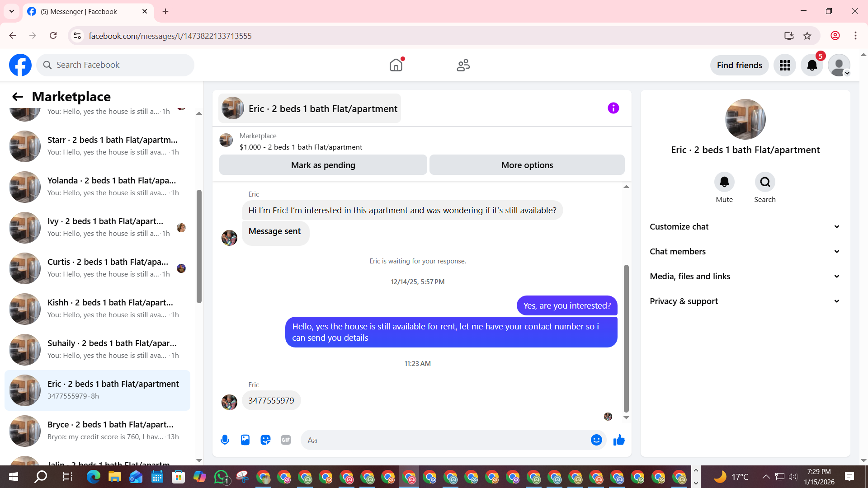Attach a photo using image icon
The width and height of the screenshot is (868, 488).
coord(245,440)
